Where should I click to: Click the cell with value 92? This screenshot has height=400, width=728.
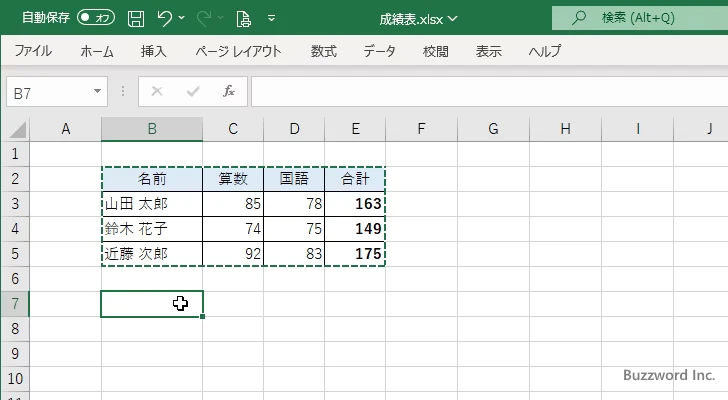tap(233, 254)
